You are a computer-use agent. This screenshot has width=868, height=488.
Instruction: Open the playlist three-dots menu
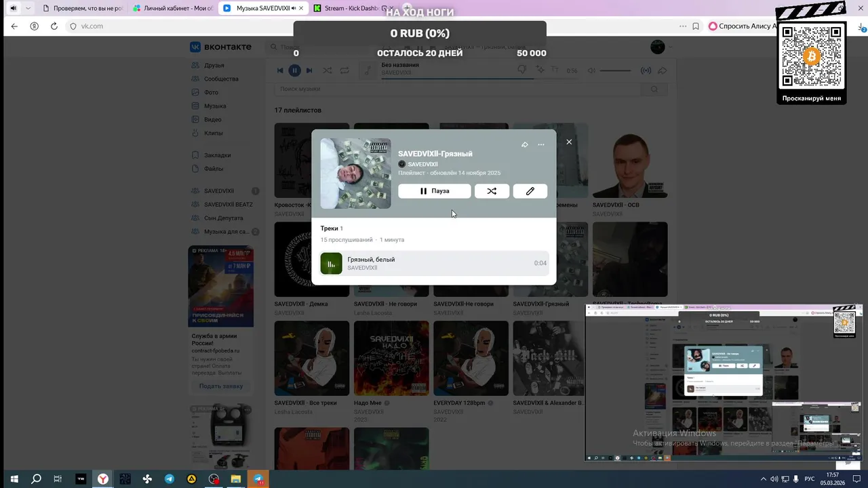(541, 144)
